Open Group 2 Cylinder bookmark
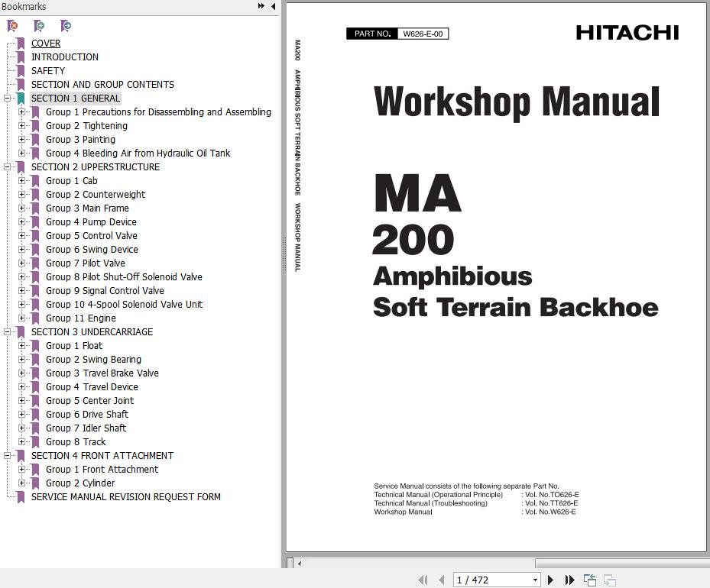 (80, 483)
